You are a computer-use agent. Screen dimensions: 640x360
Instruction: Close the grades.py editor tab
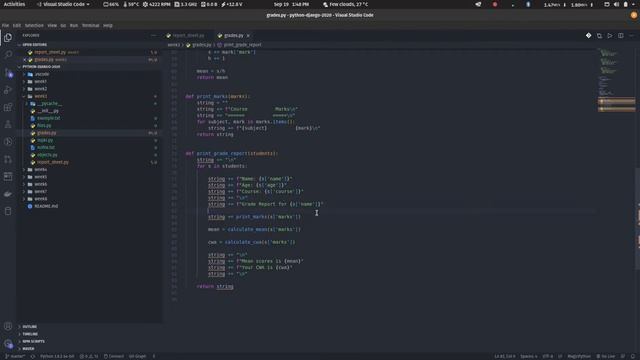(x=248, y=36)
